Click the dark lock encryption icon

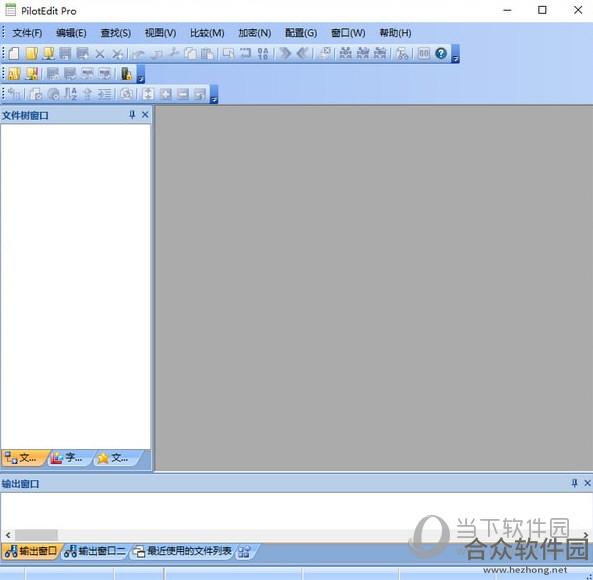click(126, 73)
